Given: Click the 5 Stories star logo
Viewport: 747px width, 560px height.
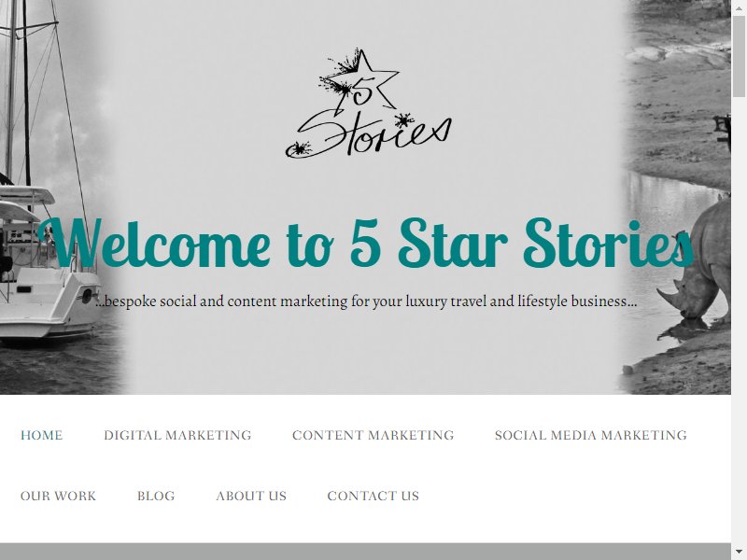Looking at the screenshot, I should (x=368, y=104).
